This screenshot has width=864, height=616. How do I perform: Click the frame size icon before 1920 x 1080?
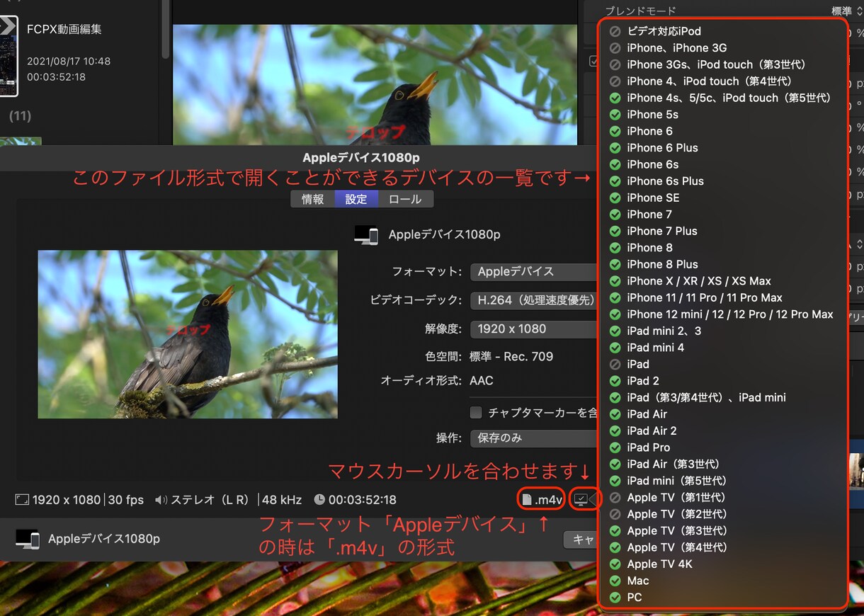pos(22,500)
